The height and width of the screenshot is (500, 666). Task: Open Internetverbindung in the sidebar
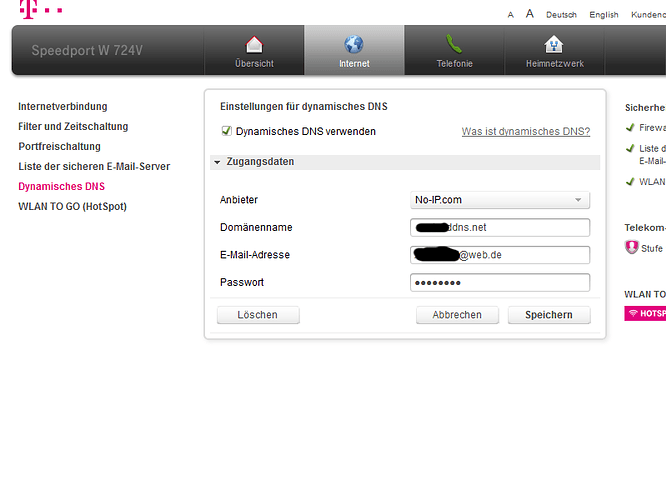click(x=62, y=107)
